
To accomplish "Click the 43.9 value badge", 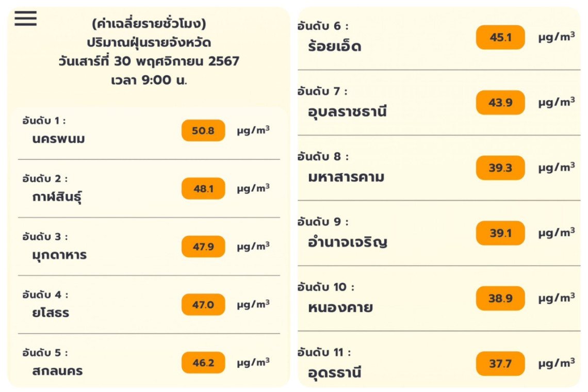I will [500, 103].
